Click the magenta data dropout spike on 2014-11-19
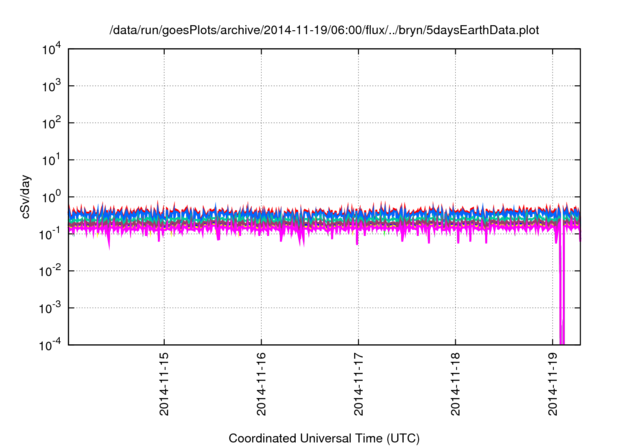640x448 pixels. point(562,286)
